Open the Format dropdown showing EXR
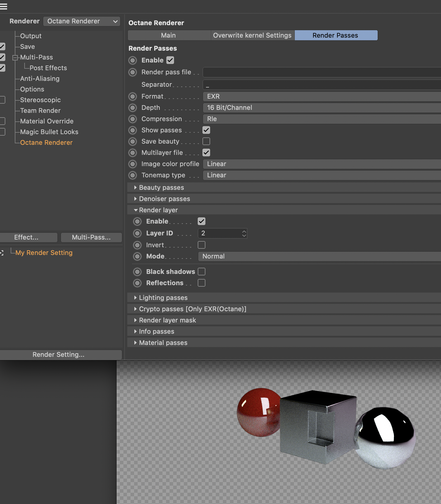Viewport: 441px width, 504px height. coord(322,97)
